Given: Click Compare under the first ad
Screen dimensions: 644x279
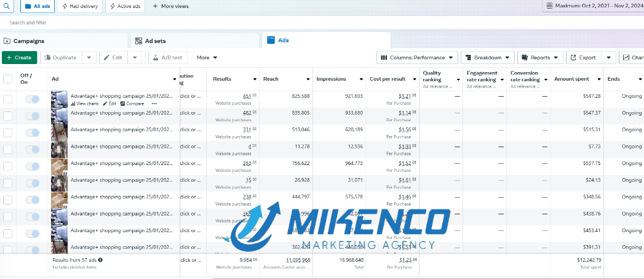Looking at the screenshot, I should [132, 103].
